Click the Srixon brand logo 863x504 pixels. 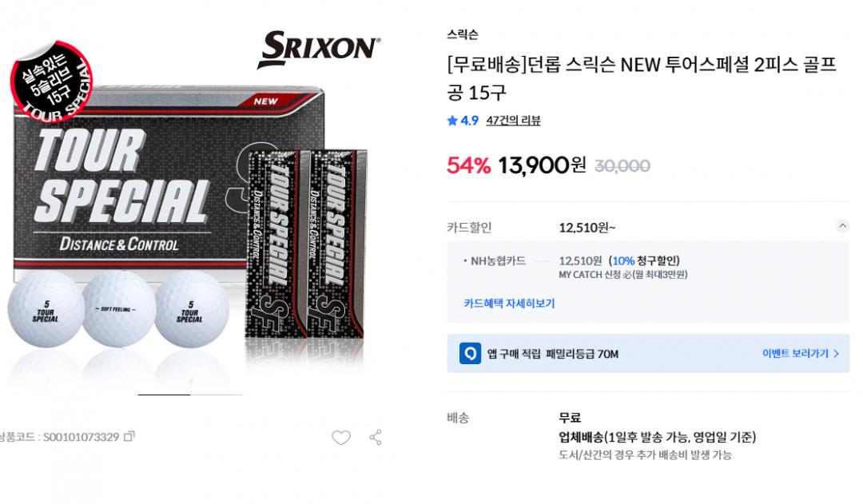pyautogui.click(x=318, y=49)
